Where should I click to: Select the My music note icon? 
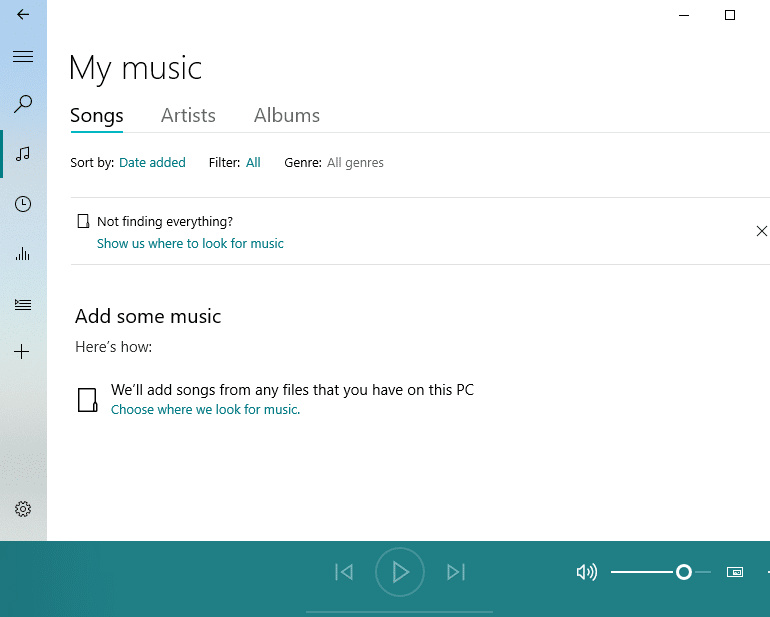pyautogui.click(x=23, y=154)
